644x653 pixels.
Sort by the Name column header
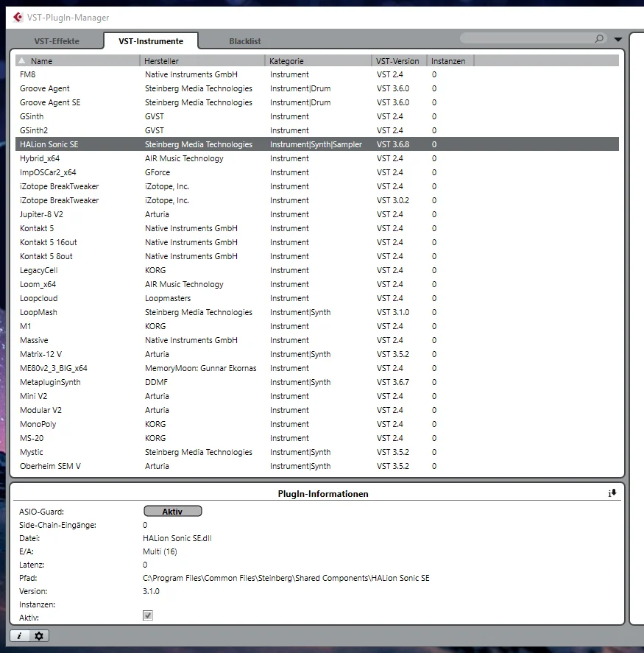tap(77, 61)
